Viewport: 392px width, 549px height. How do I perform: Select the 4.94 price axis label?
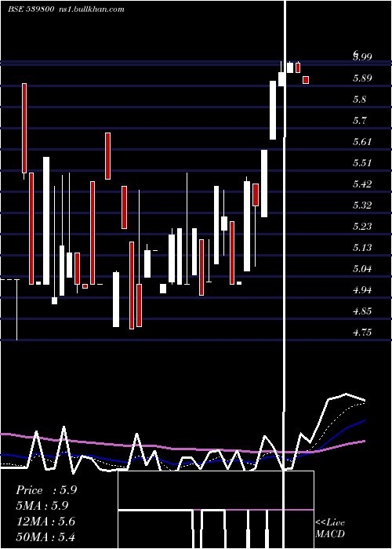click(362, 290)
